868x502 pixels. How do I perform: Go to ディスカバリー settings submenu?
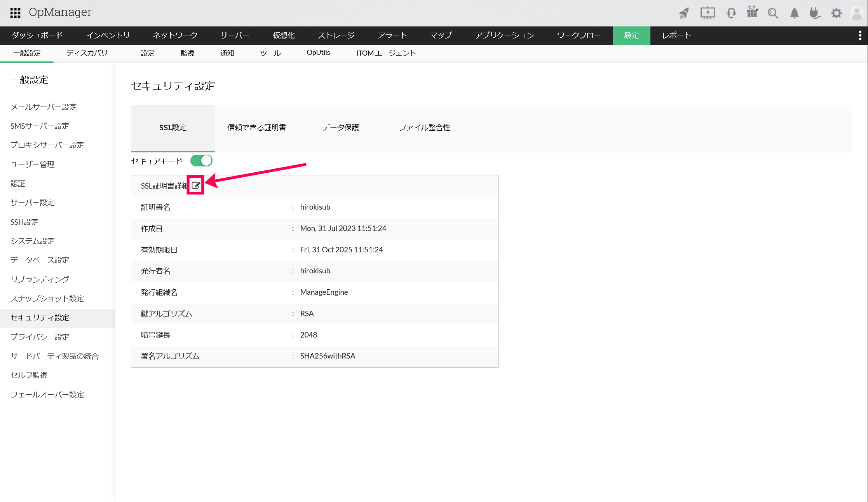90,53
